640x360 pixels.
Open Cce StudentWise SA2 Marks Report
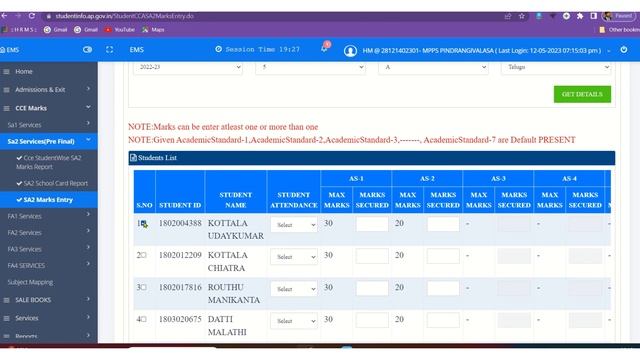coord(49,162)
